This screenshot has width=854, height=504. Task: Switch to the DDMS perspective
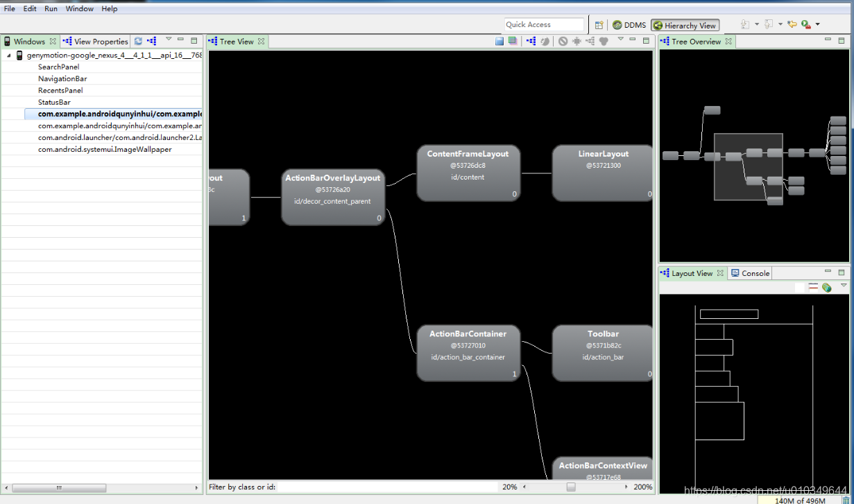coord(629,25)
